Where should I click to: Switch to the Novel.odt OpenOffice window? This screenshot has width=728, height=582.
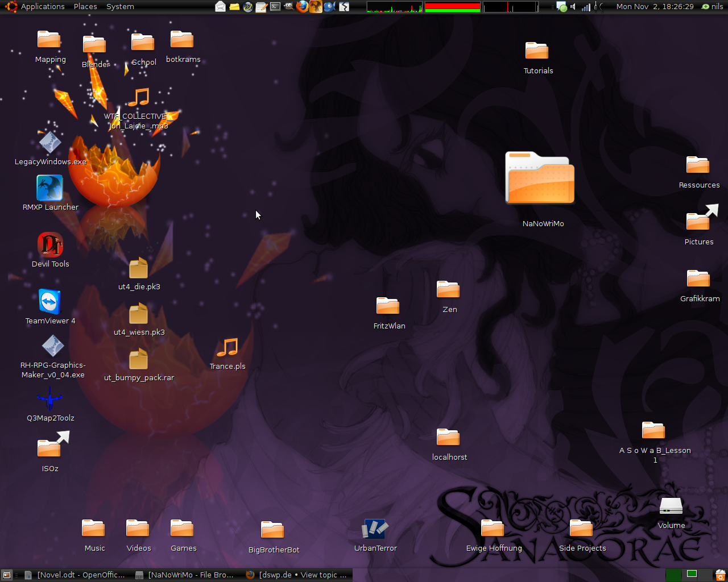75,575
